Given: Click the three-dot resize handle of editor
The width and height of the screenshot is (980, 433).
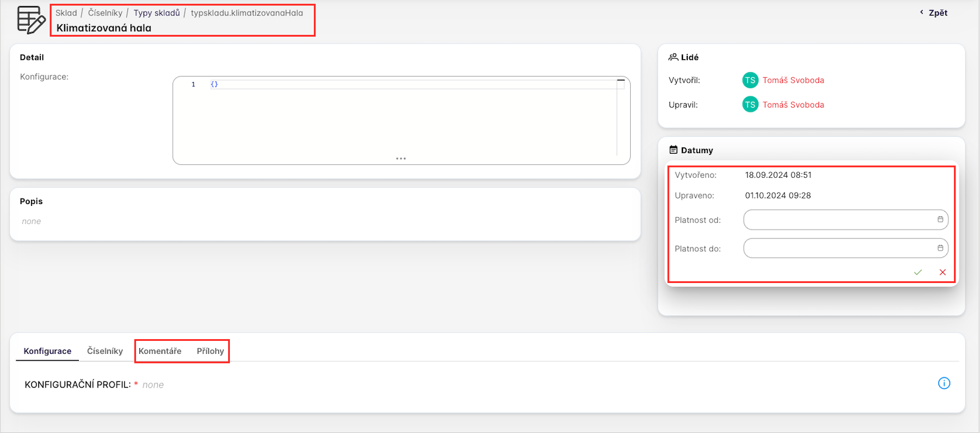Looking at the screenshot, I should pyautogui.click(x=401, y=159).
